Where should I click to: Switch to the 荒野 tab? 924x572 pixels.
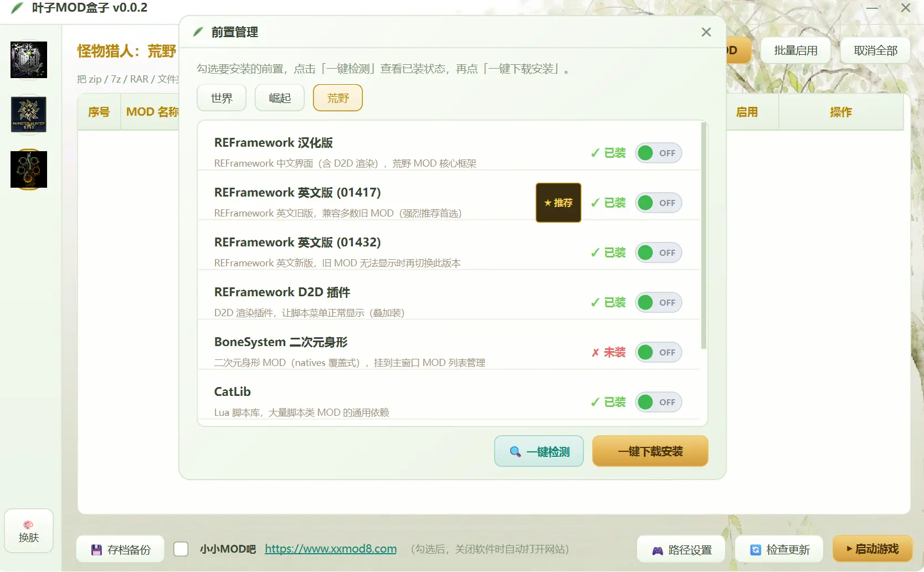coord(338,98)
